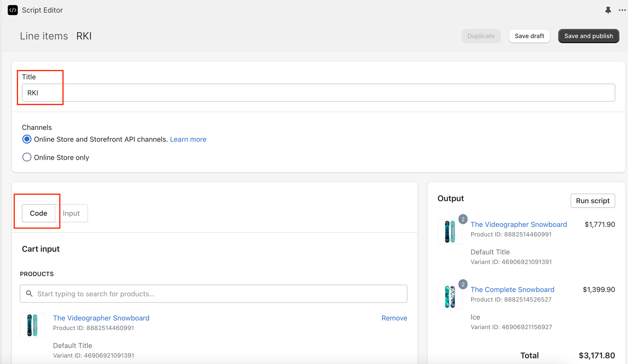
Task: Click Save draft button
Action: [529, 36]
